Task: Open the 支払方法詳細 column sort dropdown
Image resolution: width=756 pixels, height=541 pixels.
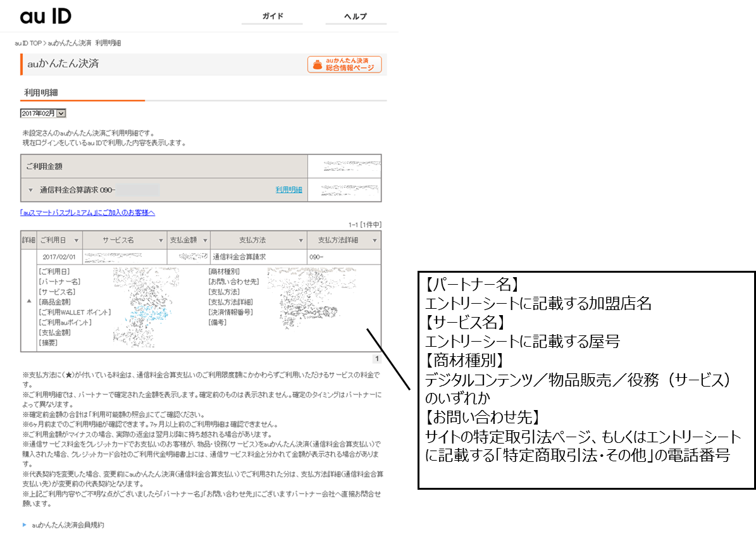Action: (375, 240)
